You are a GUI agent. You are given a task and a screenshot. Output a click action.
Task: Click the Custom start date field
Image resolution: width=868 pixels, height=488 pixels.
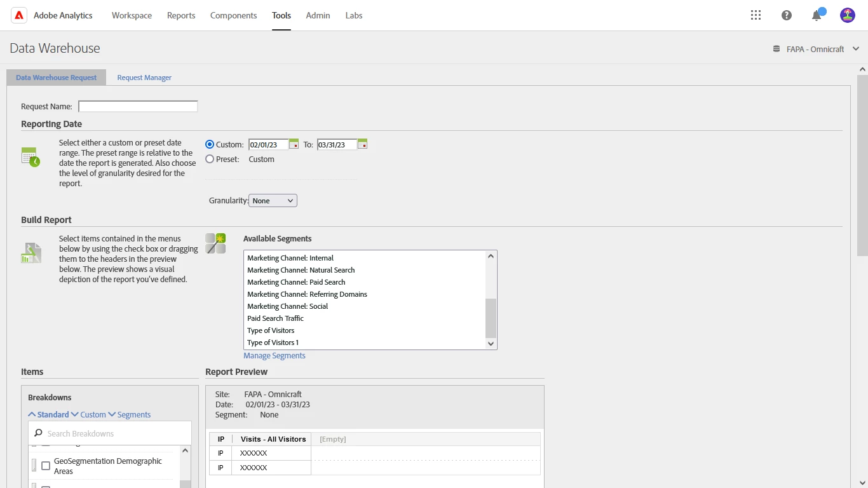[x=268, y=144]
